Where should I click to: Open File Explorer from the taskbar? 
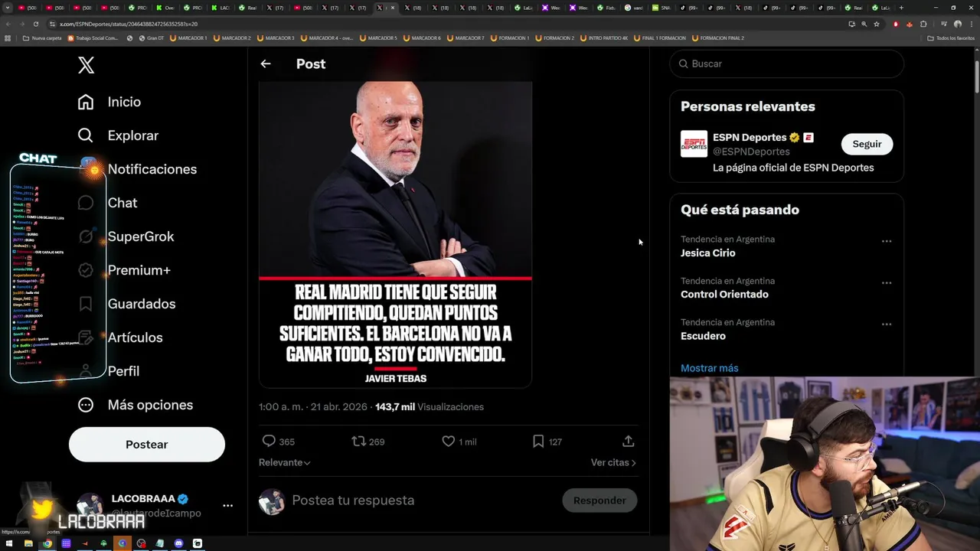(28, 543)
